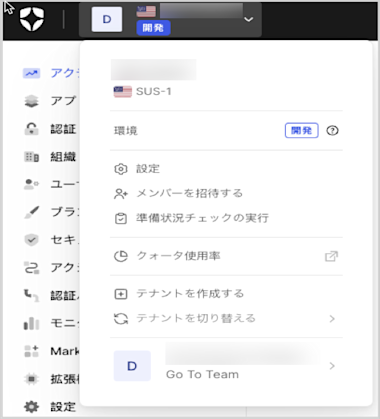Open the authentication lock icon
The image size is (380, 419).
[x=31, y=129]
